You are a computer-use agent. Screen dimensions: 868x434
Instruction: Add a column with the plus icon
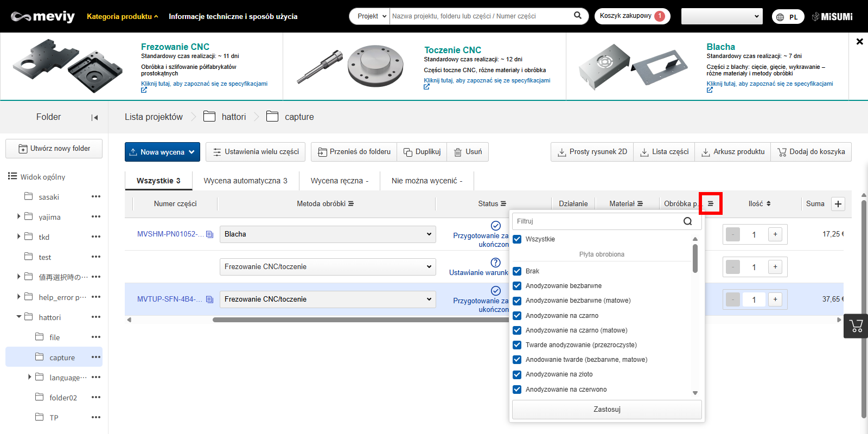[x=838, y=204]
